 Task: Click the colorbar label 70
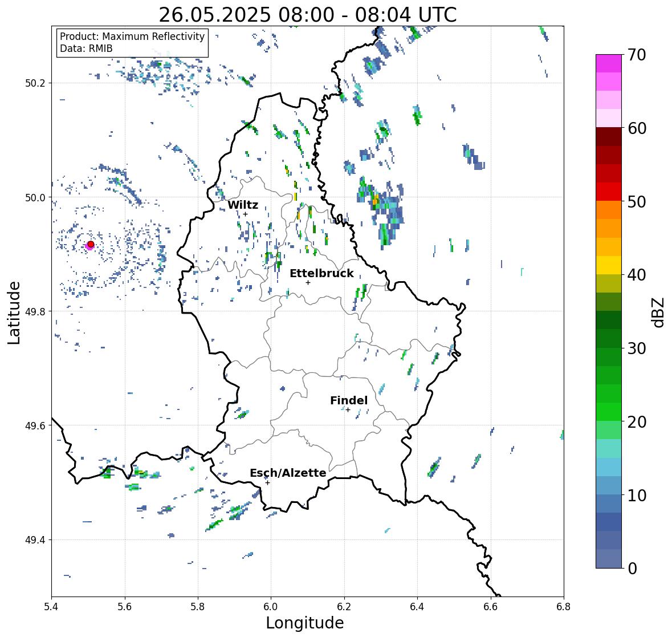pos(637,55)
